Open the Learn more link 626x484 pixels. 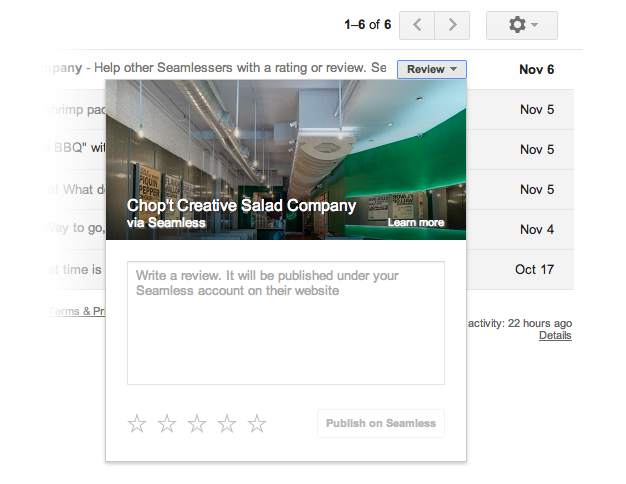[416, 223]
